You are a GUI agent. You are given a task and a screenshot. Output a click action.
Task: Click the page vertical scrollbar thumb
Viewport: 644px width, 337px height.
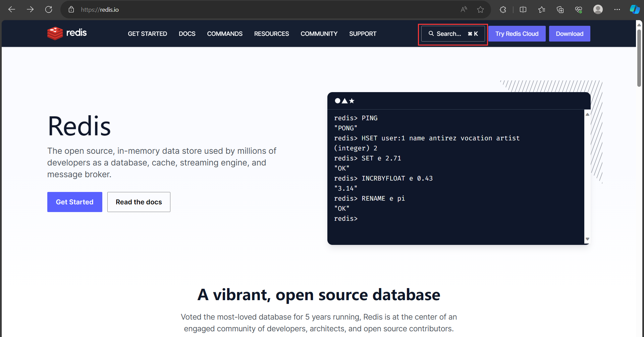coord(639,58)
